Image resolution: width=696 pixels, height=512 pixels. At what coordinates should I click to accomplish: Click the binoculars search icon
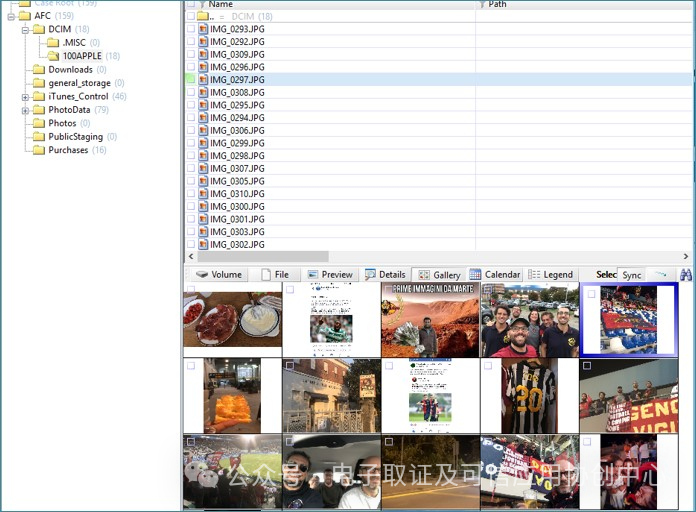686,274
